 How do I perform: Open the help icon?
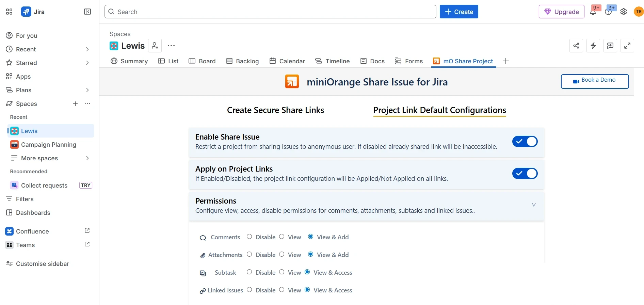coord(608,12)
